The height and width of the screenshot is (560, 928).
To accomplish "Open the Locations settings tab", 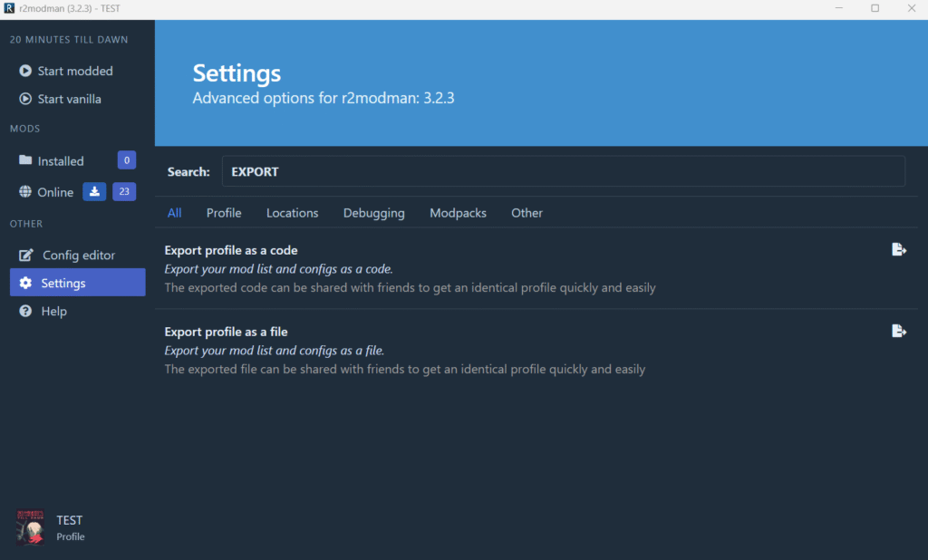I will click(x=292, y=213).
